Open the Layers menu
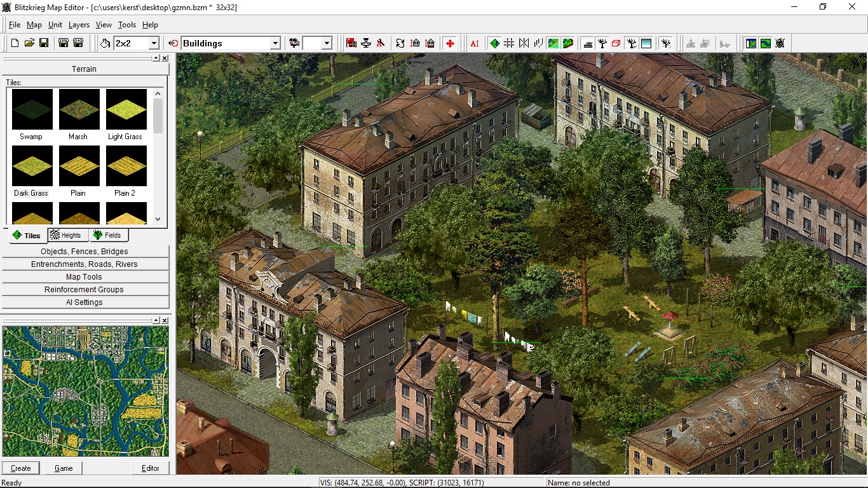The image size is (868, 488). coord(79,25)
